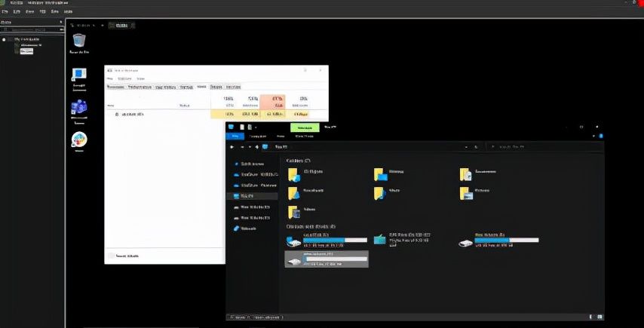Switch to Task Manager Performance tab

pos(140,87)
